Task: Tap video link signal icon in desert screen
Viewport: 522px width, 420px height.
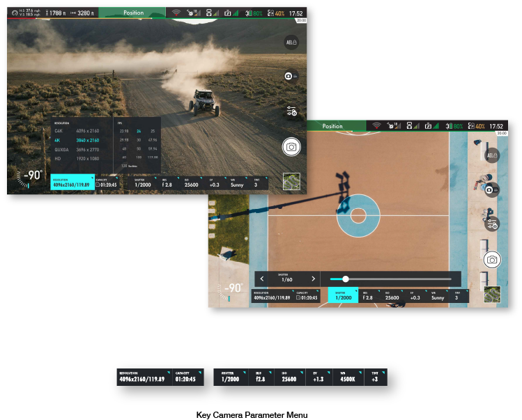Action: click(x=231, y=13)
